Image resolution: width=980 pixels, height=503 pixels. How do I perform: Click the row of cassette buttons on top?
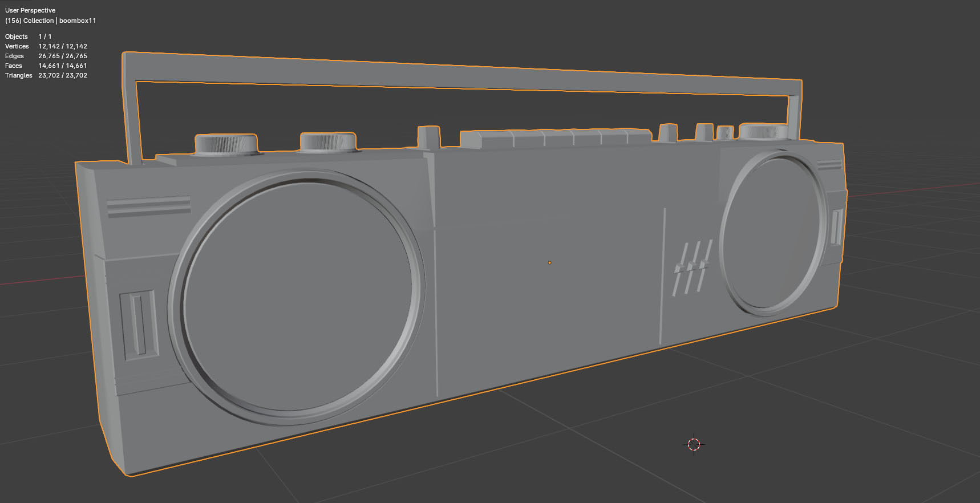click(x=556, y=139)
